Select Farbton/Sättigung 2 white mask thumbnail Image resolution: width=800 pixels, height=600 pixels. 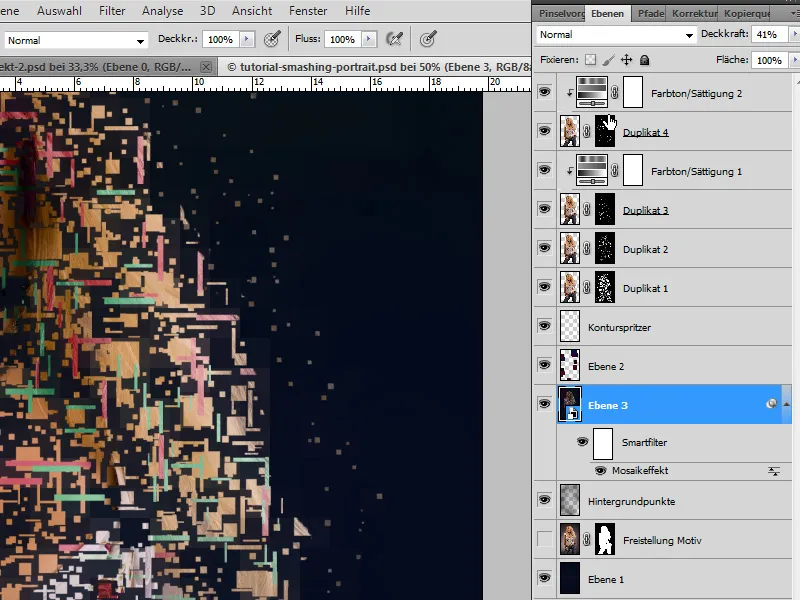click(633, 92)
